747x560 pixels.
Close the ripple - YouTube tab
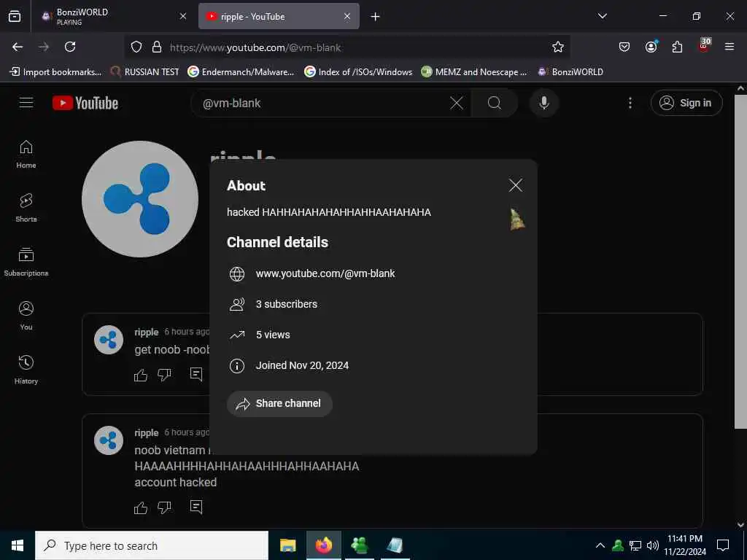[347, 16]
